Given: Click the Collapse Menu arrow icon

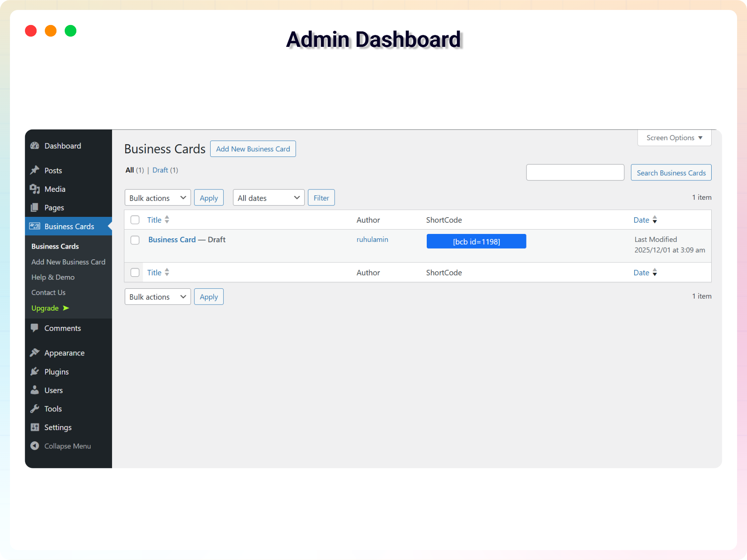Looking at the screenshot, I should [x=35, y=446].
